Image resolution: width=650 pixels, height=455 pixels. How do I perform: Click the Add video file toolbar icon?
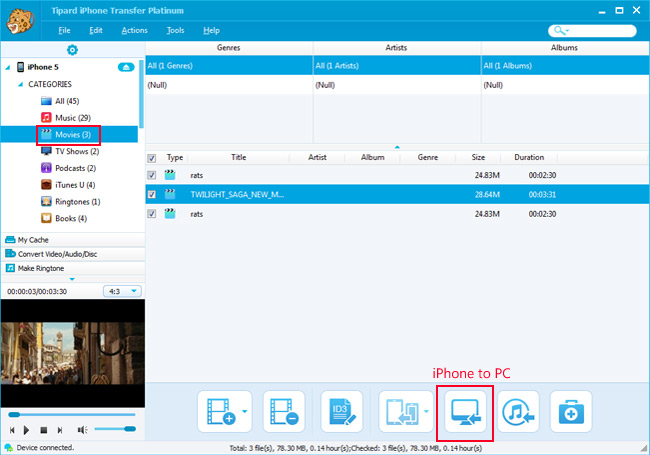tap(221, 411)
